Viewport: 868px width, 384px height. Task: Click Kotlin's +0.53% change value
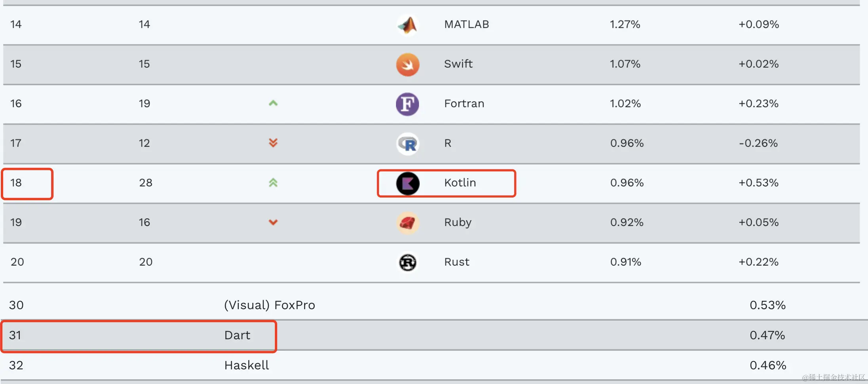tap(758, 182)
